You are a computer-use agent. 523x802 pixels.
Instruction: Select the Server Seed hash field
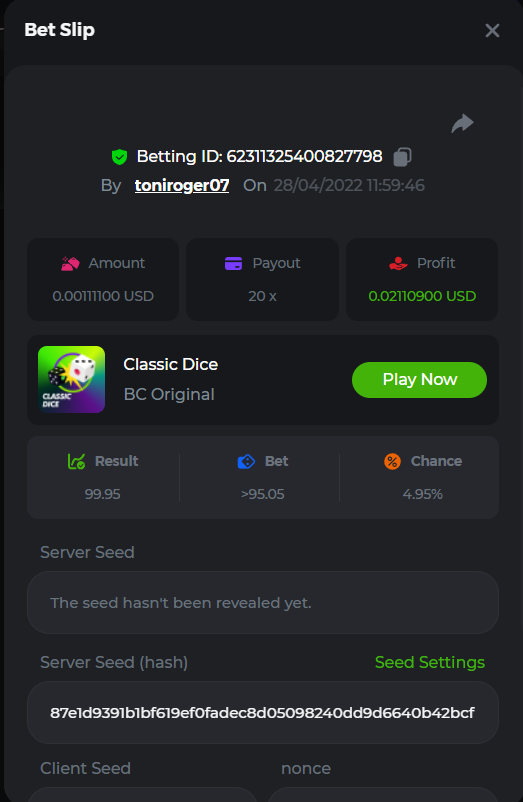coord(263,712)
